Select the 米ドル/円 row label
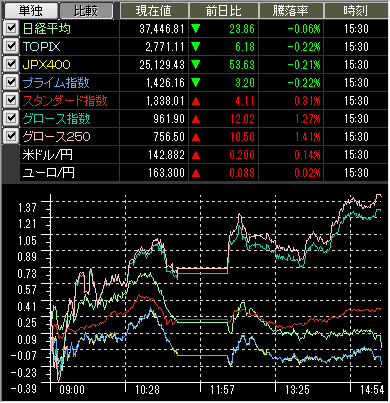 click(47, 155)
